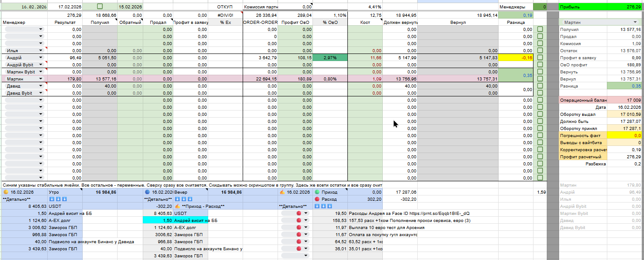Tick the checkbox in Мартин Bybit row
This screenshot has width=644, height=260.
point(540,72)
